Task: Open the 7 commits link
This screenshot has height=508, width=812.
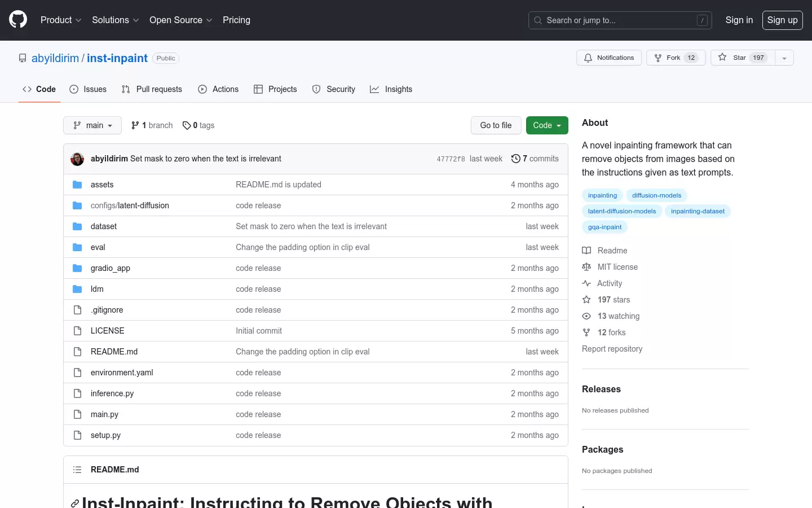Action: point(535,159)
